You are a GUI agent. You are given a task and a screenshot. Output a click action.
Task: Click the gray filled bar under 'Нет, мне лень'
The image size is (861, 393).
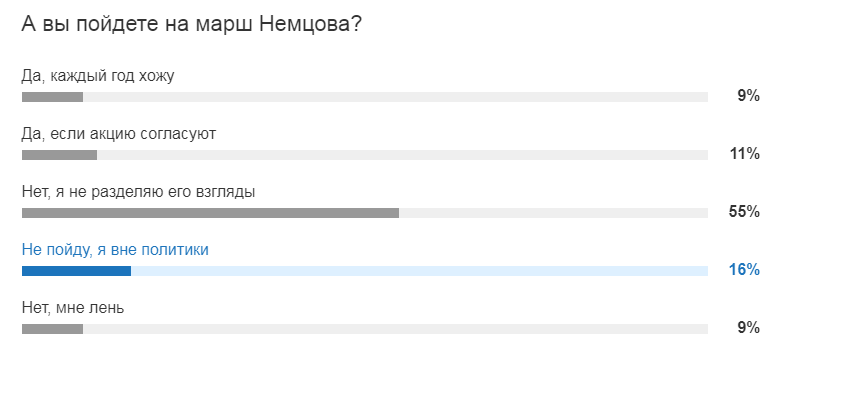click(52, 329)
